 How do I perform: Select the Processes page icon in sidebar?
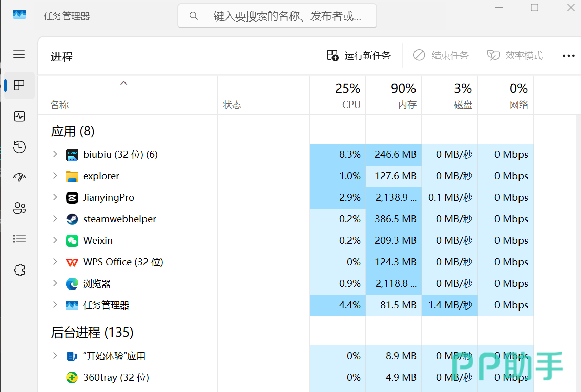point(19,86)
